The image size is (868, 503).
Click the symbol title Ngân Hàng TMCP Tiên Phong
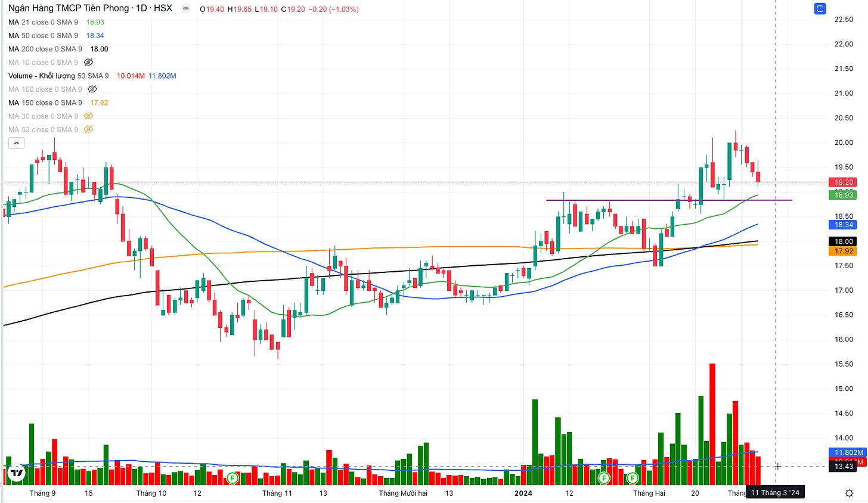click(x=69, y=8)
